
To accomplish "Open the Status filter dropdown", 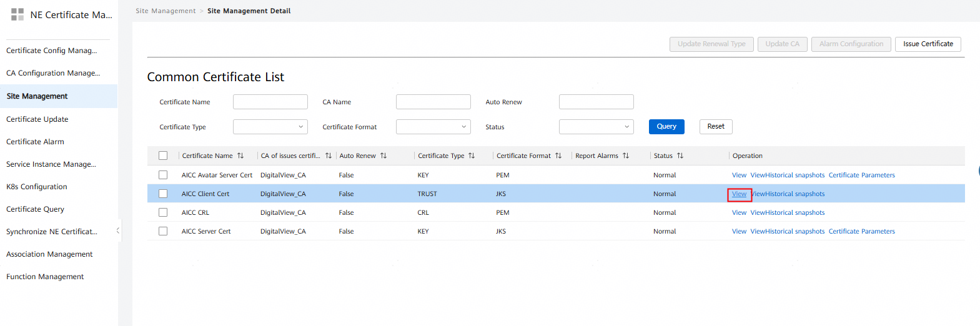I will pyautogui.click(x=596, y=127).
